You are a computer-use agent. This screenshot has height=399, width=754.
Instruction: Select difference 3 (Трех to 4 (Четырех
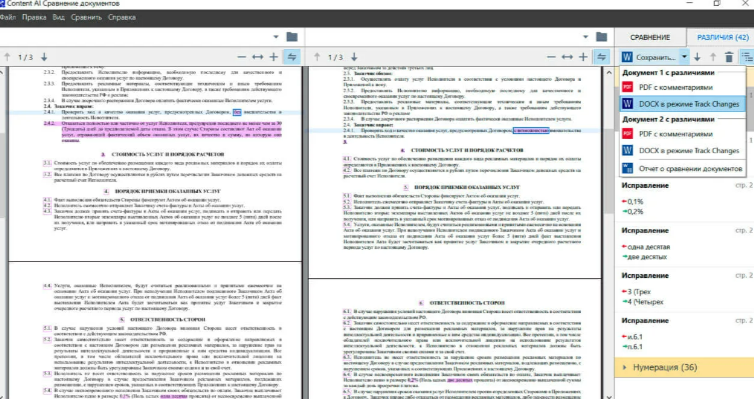[684, 289]
